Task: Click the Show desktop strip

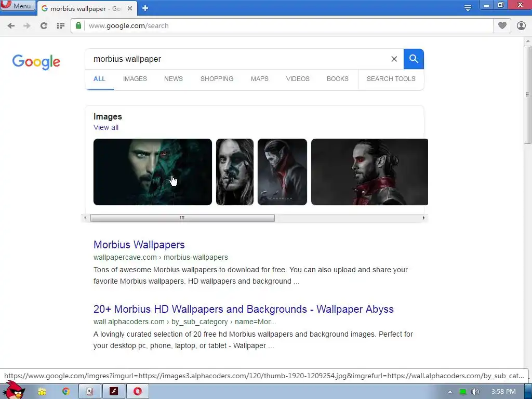Action: pos(528,392)
